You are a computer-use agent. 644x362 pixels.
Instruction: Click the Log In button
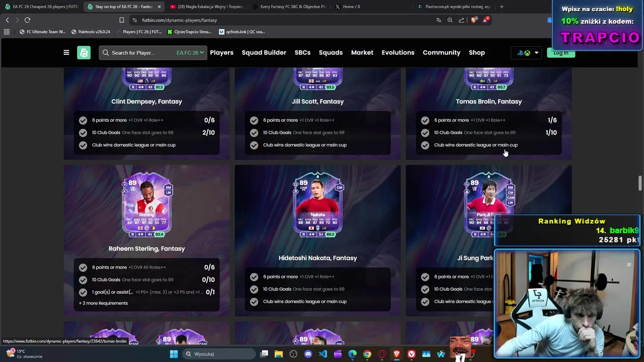[x=560, y=53]
